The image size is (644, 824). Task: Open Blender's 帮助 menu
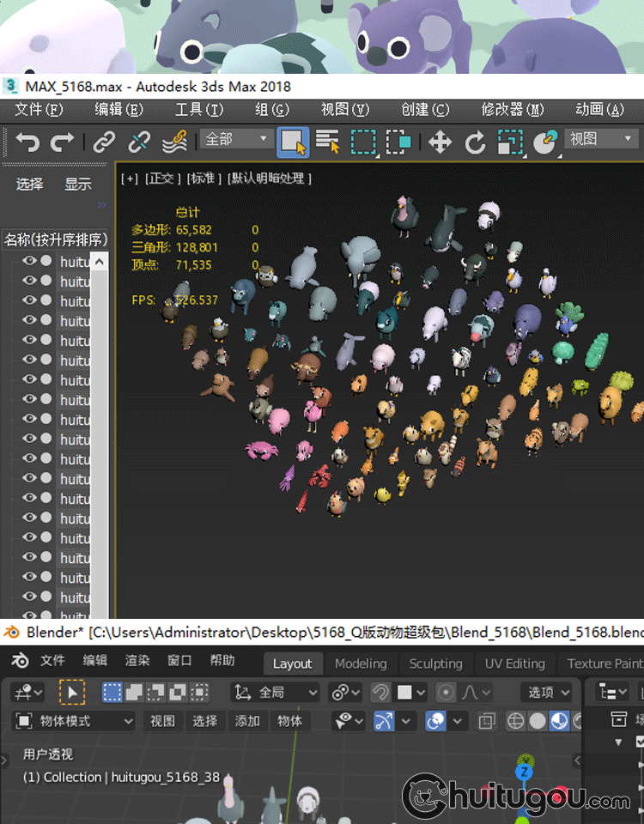pyautogui.click(x=222, y=661)
